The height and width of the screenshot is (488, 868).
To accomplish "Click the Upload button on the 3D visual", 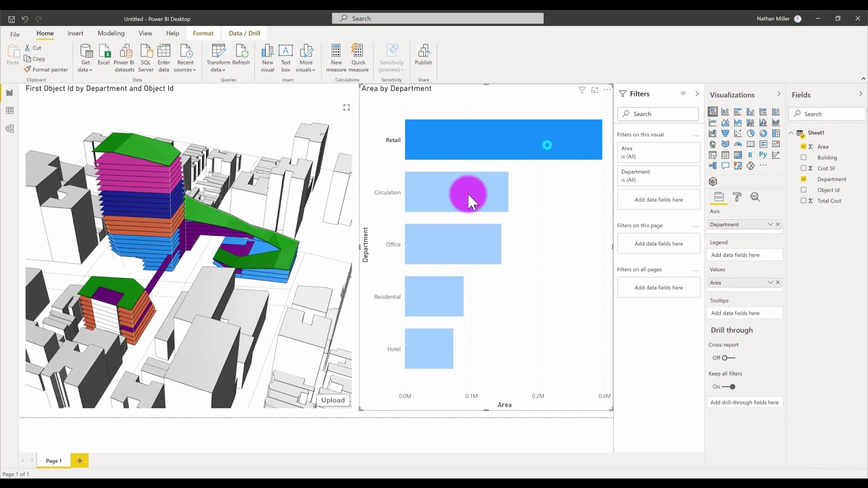I will point(332,400).
